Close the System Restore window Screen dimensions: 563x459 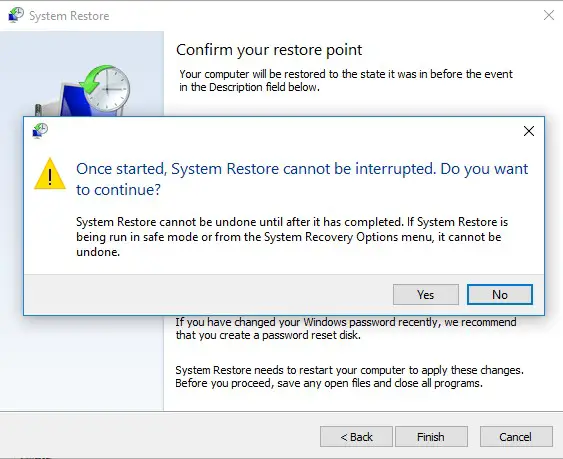[x=549, y=15]
